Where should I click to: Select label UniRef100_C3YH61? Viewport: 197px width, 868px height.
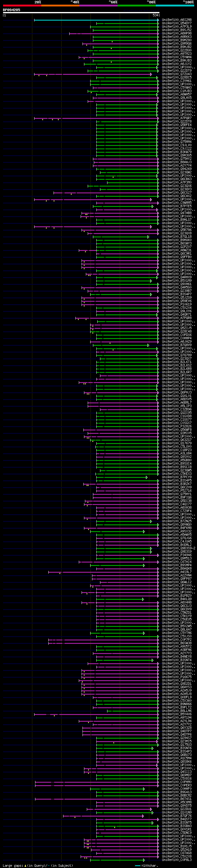[177, 81]
